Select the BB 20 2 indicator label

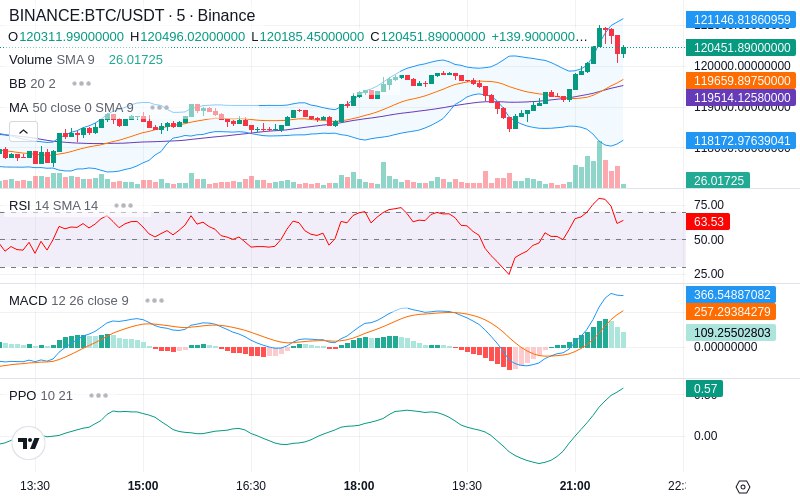click(x=32, y=84)
